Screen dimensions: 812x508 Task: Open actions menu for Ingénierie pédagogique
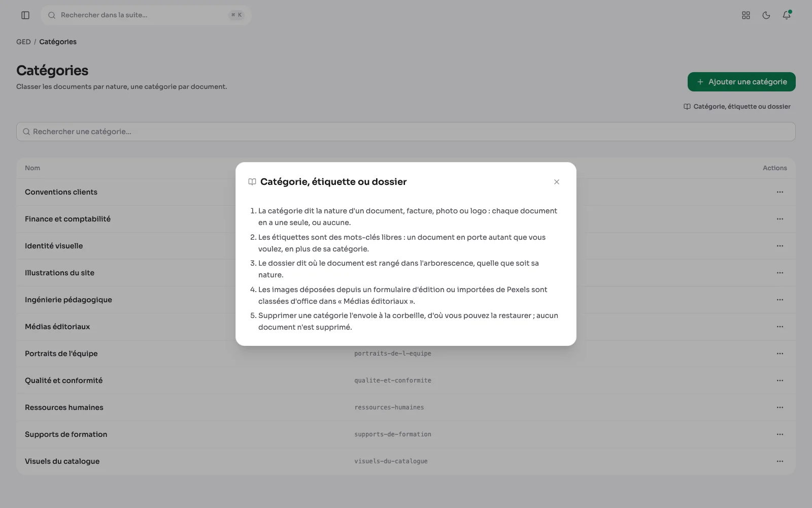tap(780, 300)
